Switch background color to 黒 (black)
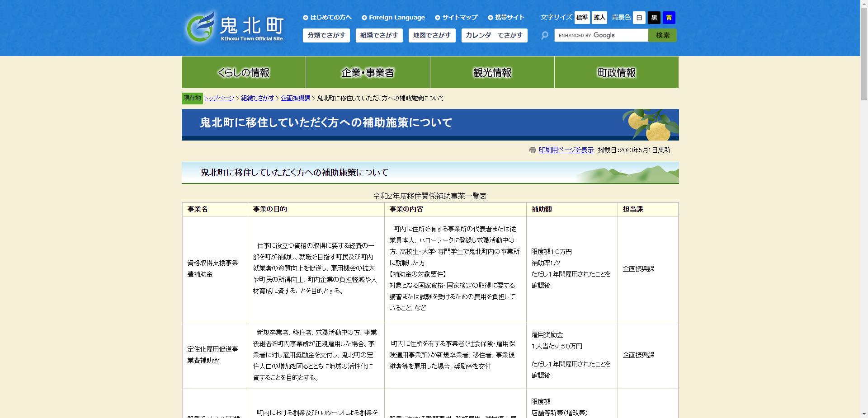Viewport: 868px width, 418px height. click(654, 18)
